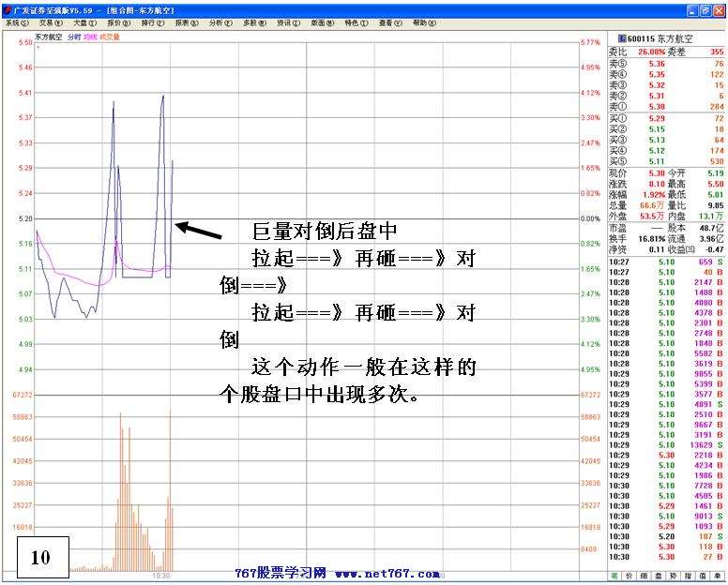This screenshot has width=728, height=585.
Task: Click the 均线 legend label
Action: click(90, 37)
